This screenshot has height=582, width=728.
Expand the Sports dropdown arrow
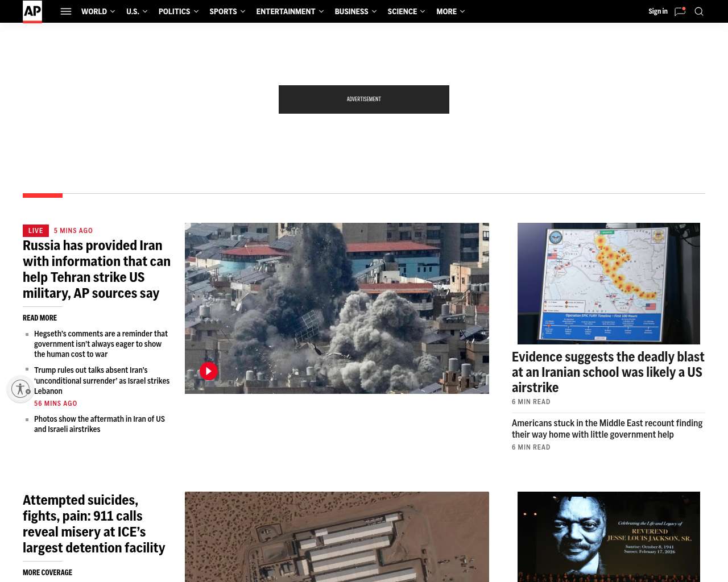(x=243, y=11)
